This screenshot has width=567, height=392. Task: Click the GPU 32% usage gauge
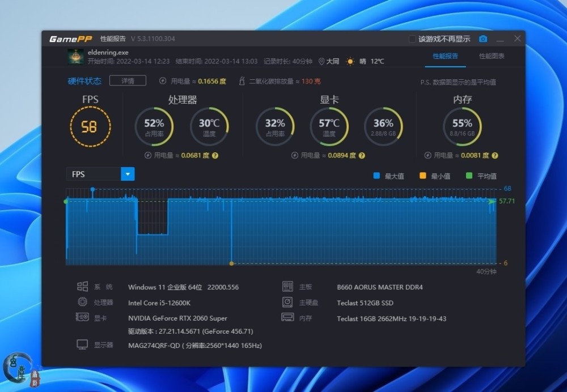click(275, 126)
